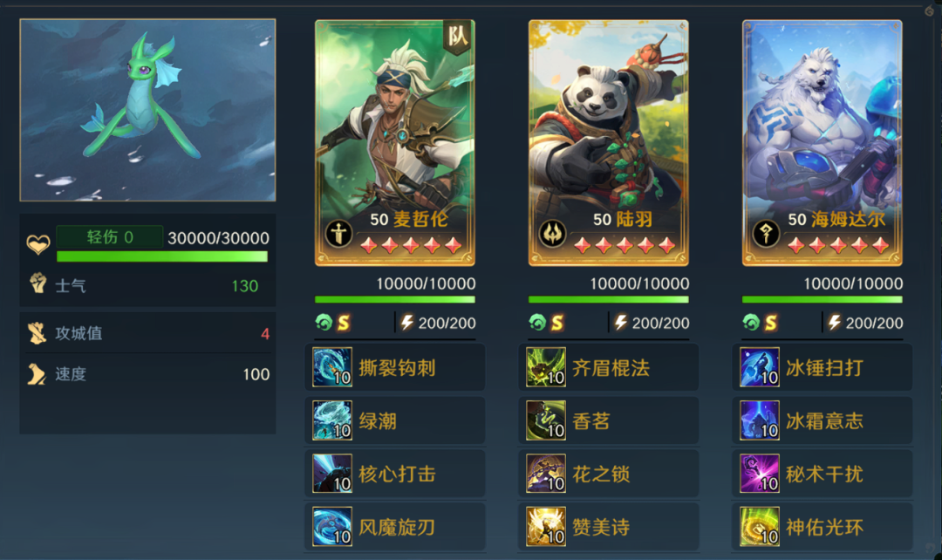
Task: Select the 赞美诗 skill icon
Action: tap(546, 527)
